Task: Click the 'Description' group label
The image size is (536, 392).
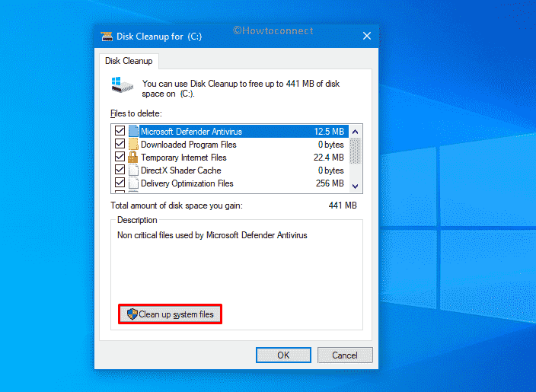Action: click(137, 220)
